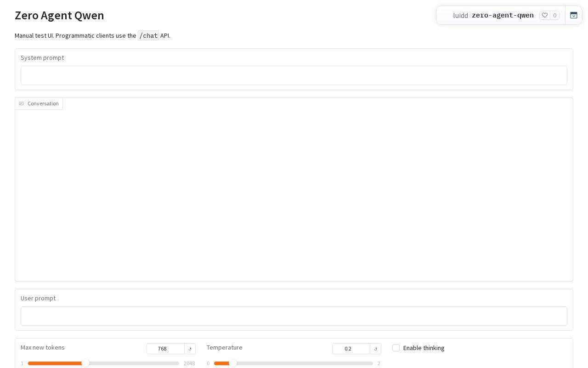This screenshot has width=588, height=368.
Task: Open the luidd user profile link
Action: point(460,15)
